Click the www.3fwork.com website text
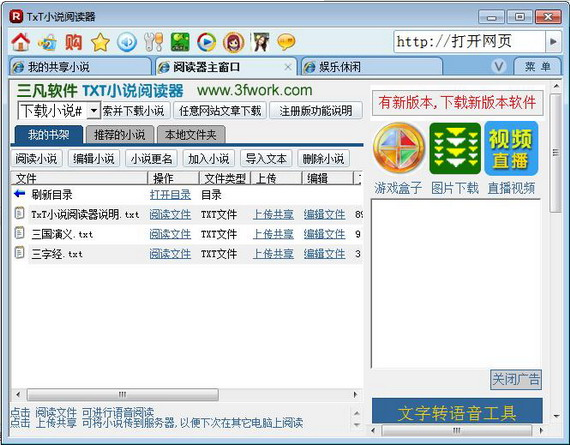Image resolution: width=571 pixels, height=447 pixels. point(255,90)
